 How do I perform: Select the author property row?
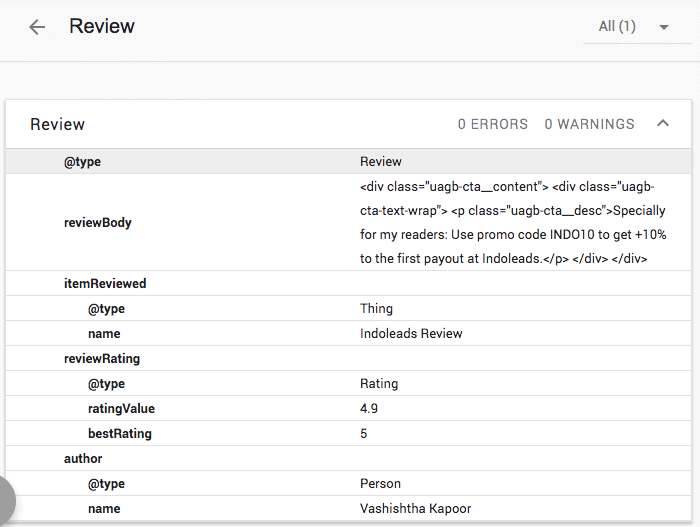click(x=348, y=458)
